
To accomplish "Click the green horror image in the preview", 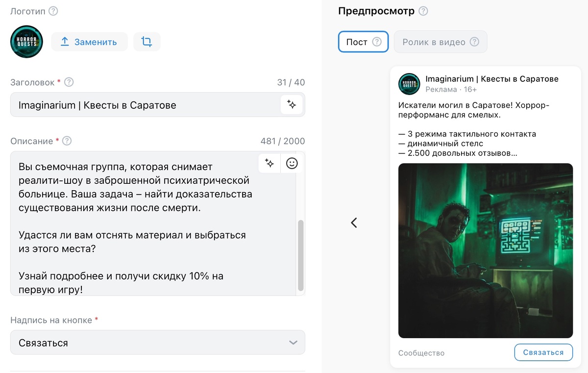I will pos(486,250).
